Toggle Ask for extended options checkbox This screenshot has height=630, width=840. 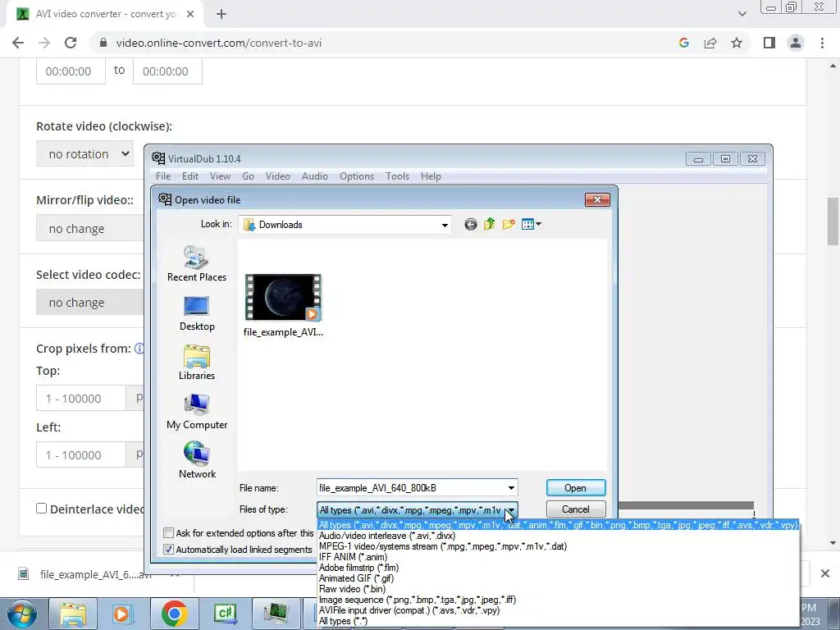[169, 533]
